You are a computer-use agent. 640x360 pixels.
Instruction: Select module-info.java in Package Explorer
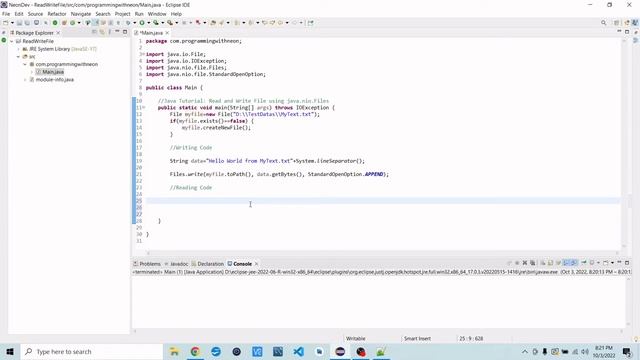[x=55, y=80]
